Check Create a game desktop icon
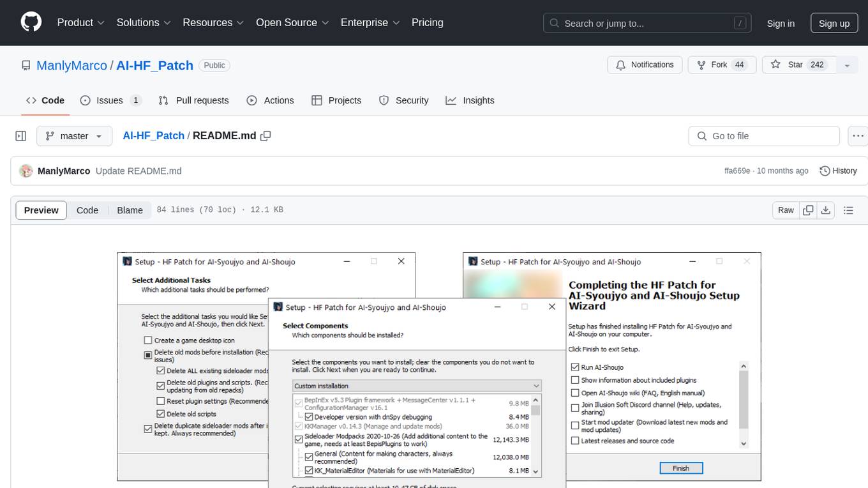This screenshot has height=488, width=868. [148, 340]
